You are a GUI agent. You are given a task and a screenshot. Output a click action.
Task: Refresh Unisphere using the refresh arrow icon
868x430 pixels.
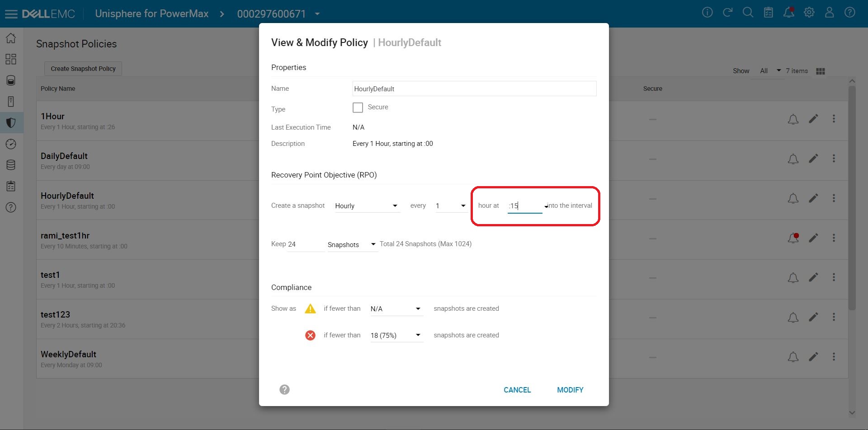pyautogui.click(x=727, y=13)
